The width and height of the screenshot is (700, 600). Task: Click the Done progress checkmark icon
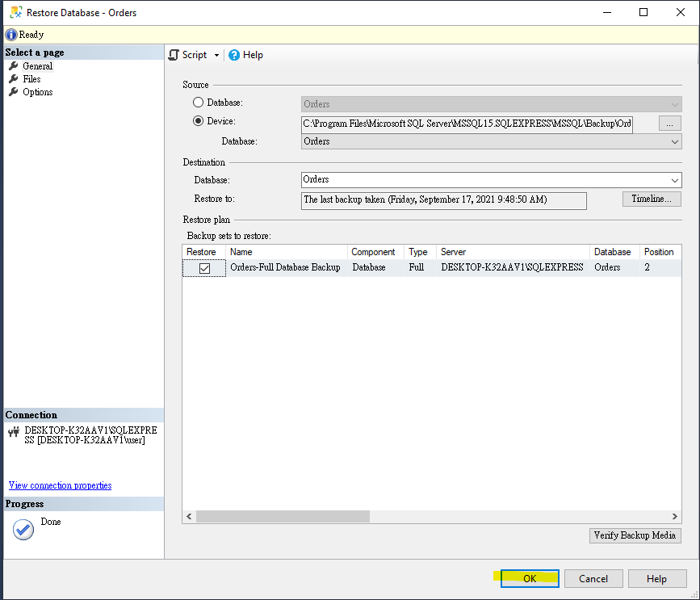point(23,529)
